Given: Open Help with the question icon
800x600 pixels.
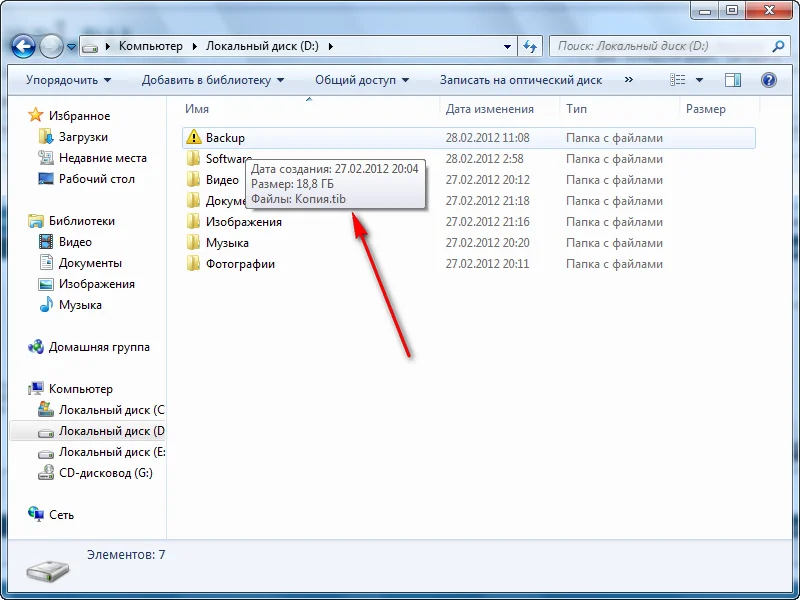Looking at the screenshot, I should [x=769, y=80].
